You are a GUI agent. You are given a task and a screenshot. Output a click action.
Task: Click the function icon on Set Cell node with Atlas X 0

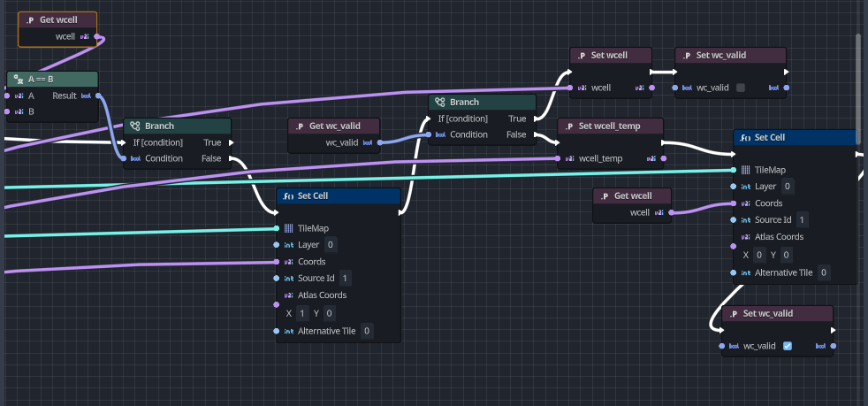coord(745,137)
